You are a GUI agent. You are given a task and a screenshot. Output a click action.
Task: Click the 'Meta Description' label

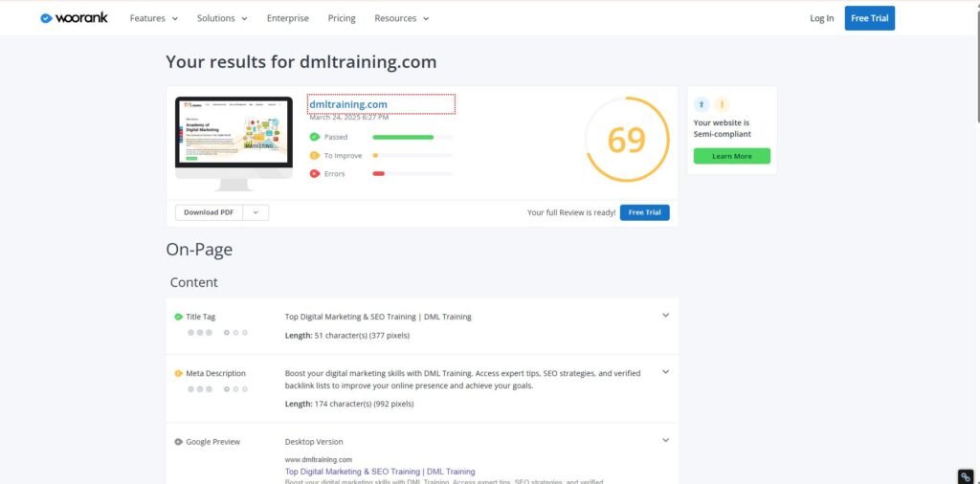point(215,373)
